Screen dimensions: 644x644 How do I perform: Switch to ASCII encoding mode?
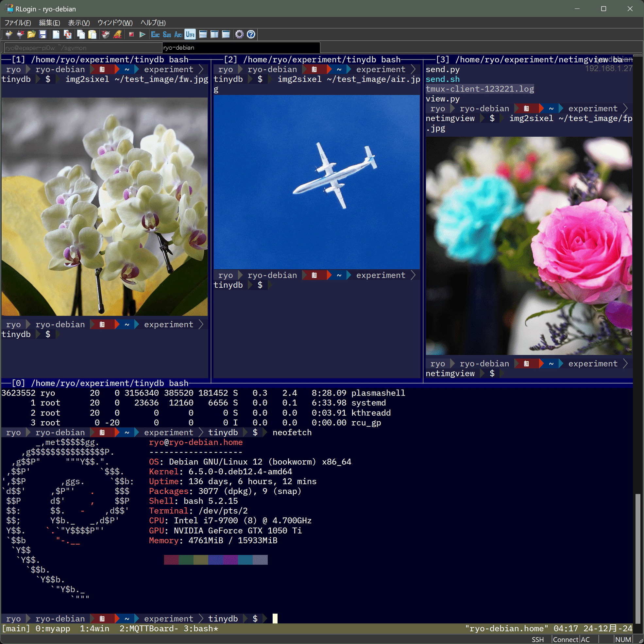pos(178,34)
